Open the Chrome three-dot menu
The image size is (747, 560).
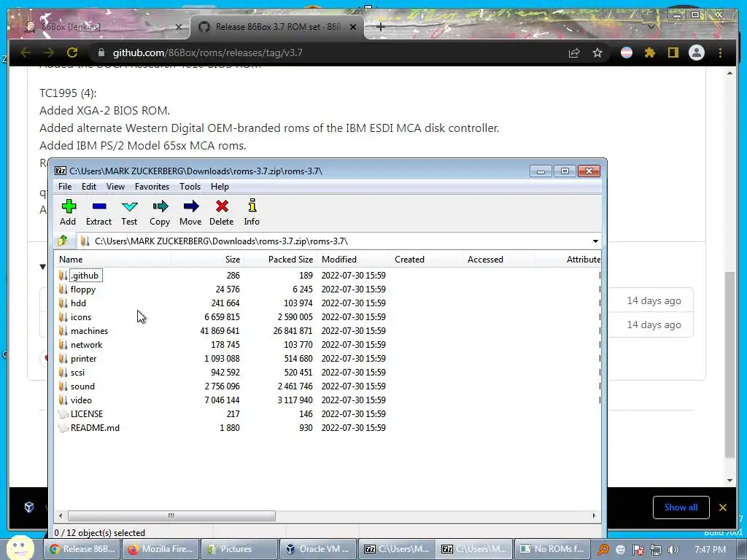[720, 52]
